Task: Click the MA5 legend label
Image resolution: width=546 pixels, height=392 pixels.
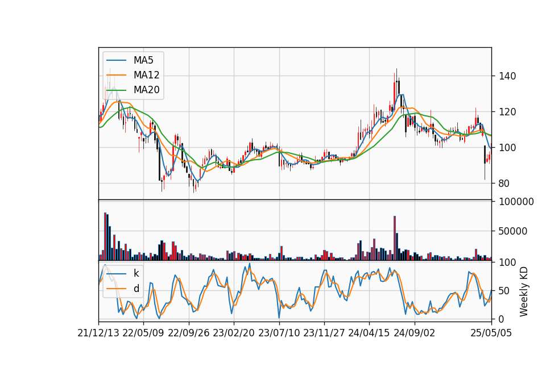Action: coord(143,60)
